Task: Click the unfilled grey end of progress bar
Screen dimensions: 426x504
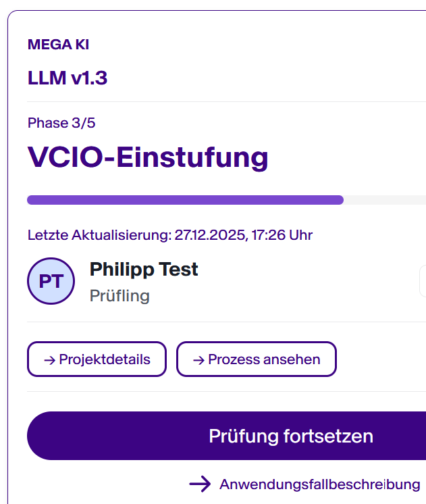Action: pyautogui.click(x=385, y=200)
